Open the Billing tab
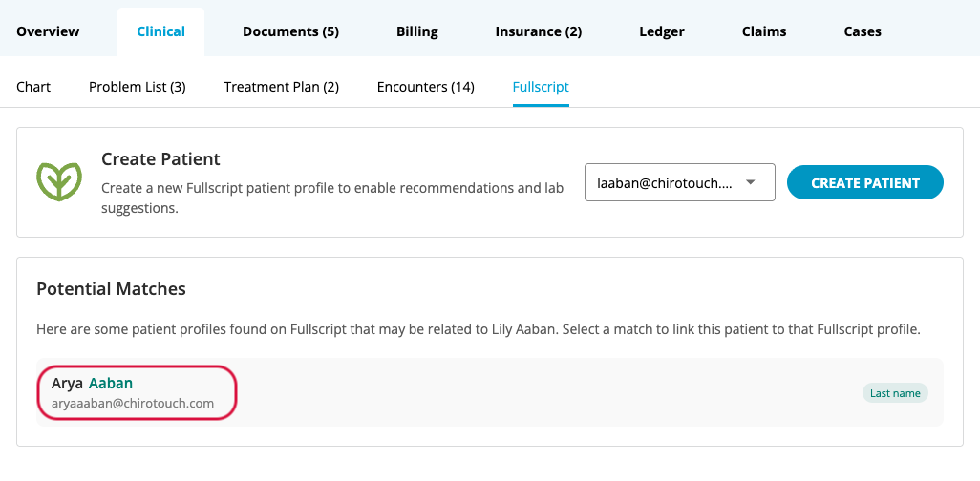The height and width of the screenshot is (481, 980). click(x=417, y=31)
